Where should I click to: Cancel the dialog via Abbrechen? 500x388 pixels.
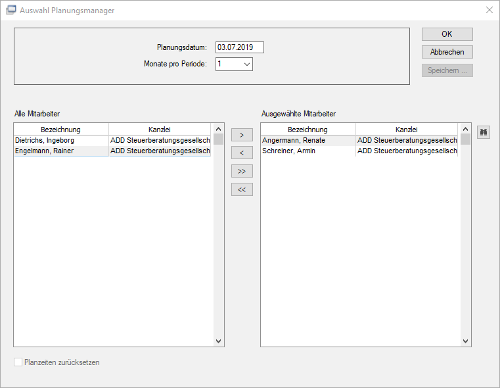(x=447, y=52)
